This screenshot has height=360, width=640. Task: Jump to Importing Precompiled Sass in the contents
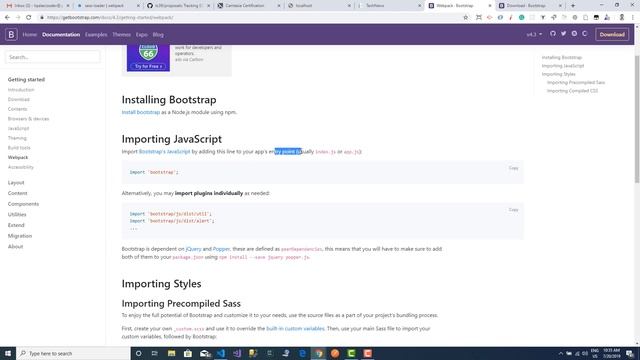tap(576, 82)
